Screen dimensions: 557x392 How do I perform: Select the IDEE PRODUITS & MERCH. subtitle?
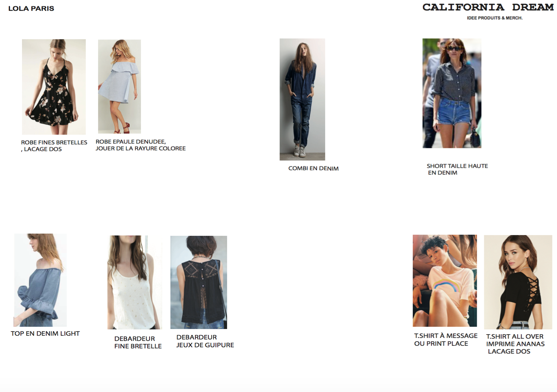tap(495, 18)
